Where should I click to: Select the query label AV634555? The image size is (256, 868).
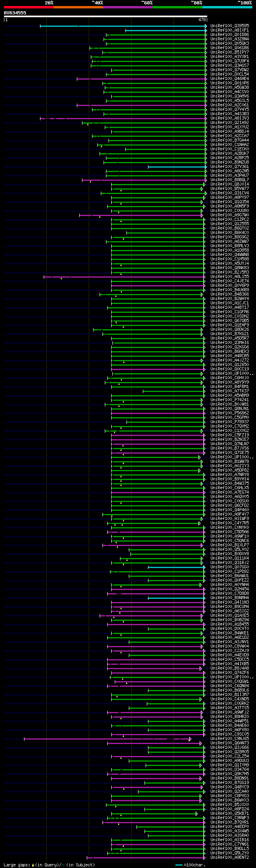(15, 13)
